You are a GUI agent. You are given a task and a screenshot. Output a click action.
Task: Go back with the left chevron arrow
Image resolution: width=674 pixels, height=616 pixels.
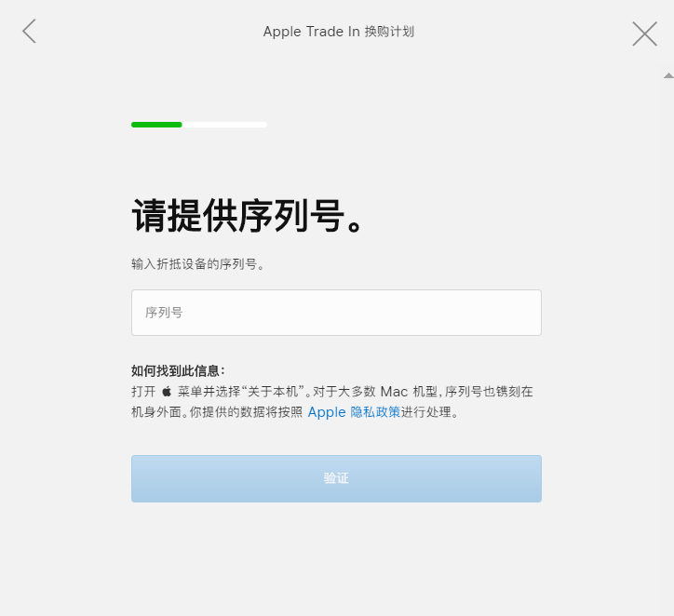tap(29, 32)
